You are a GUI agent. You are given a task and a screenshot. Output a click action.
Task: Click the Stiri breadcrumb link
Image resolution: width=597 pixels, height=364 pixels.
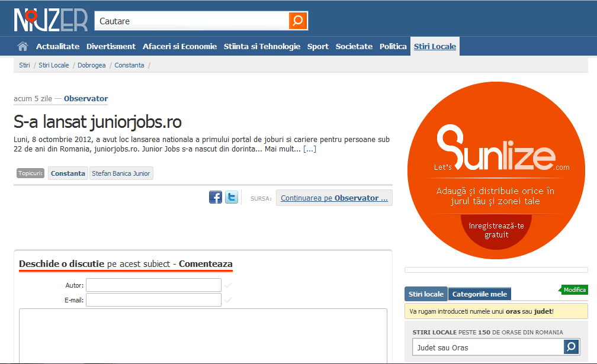[24, 65]
